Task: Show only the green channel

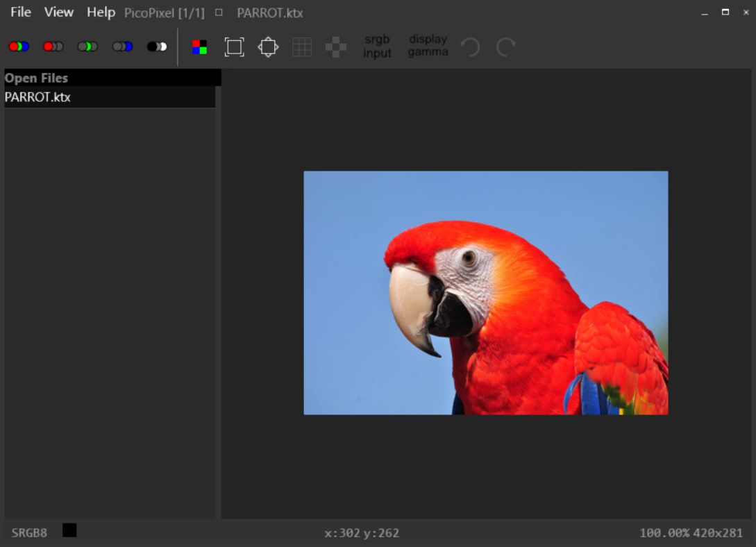Action: (x=87, y=47)
